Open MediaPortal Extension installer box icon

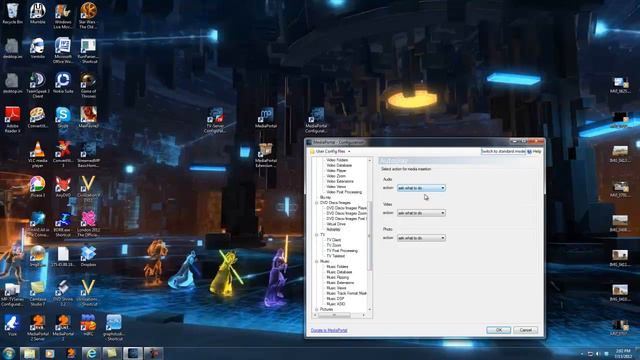coord(266,155)
